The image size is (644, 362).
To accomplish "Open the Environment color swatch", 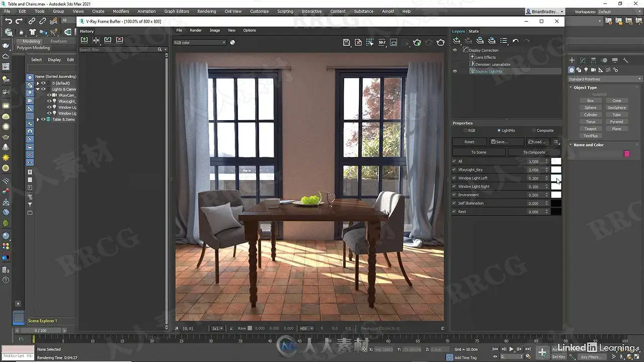I will click(556, 195).
